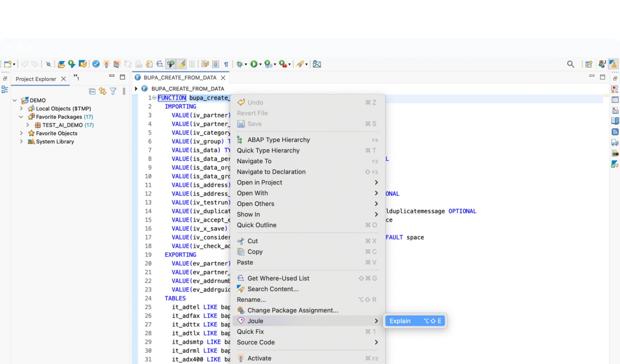Select the Project Explorer tab

[36, 79]
